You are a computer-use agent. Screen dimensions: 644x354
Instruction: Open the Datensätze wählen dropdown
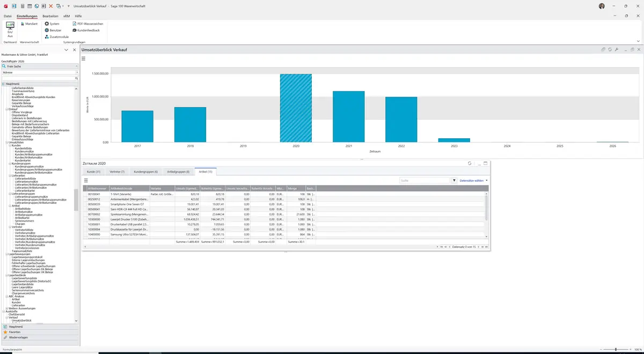pyautogui.click(x=474, y=181)
